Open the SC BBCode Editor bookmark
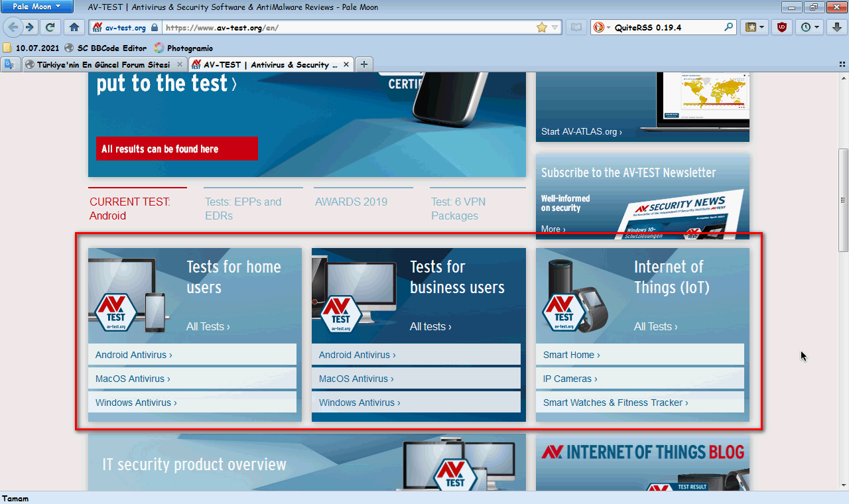The image size is (849, 504). (x=105, y=48)
